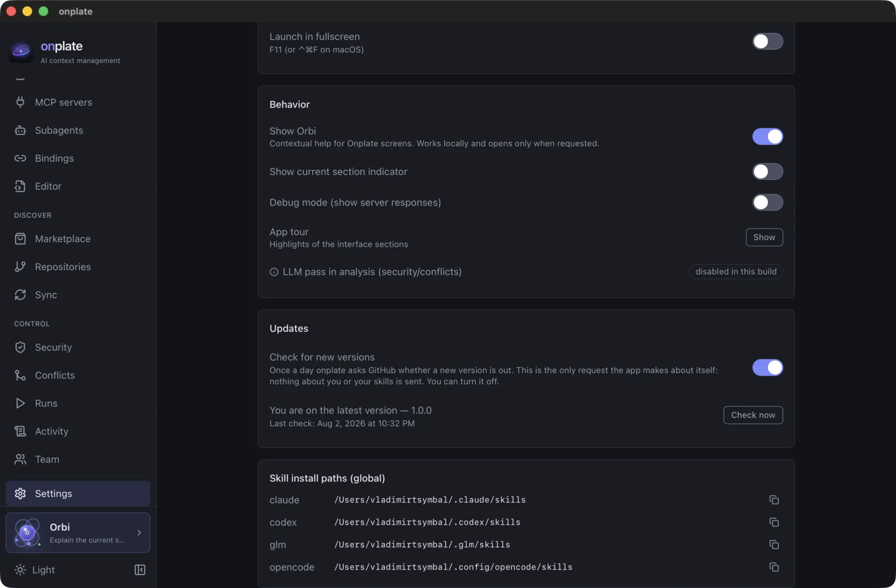Copy the codex skills path
896x588 pixels.
pyautogui.click(x=774, y=522)
